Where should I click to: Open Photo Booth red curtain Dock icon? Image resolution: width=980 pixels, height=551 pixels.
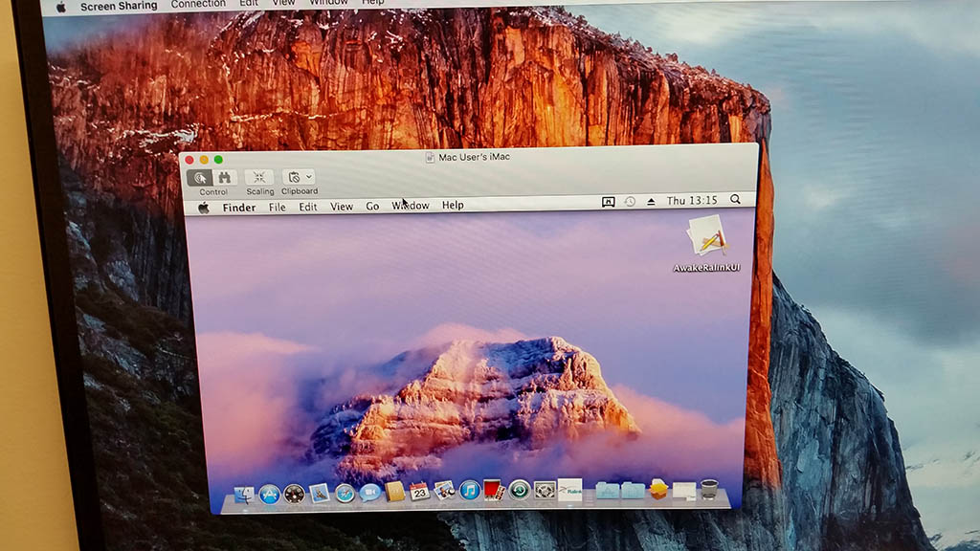494,491
